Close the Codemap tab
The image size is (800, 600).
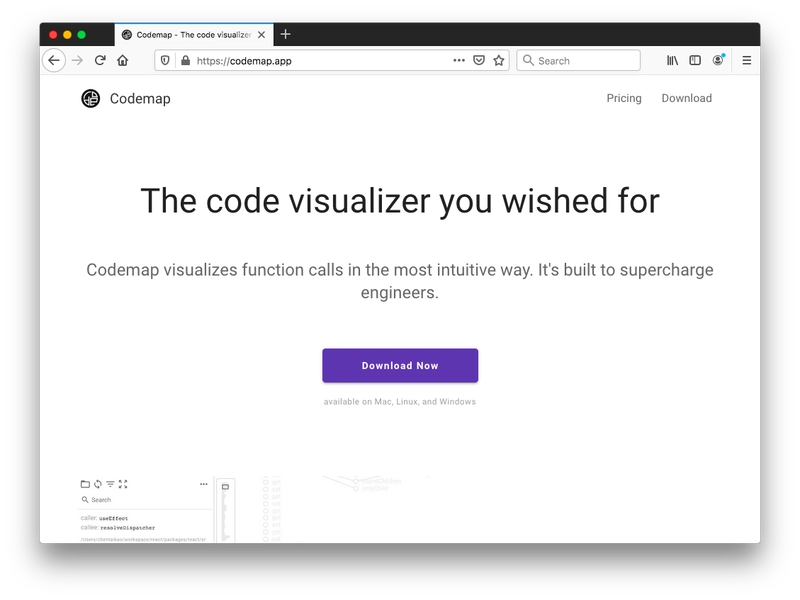coord(261,35)
